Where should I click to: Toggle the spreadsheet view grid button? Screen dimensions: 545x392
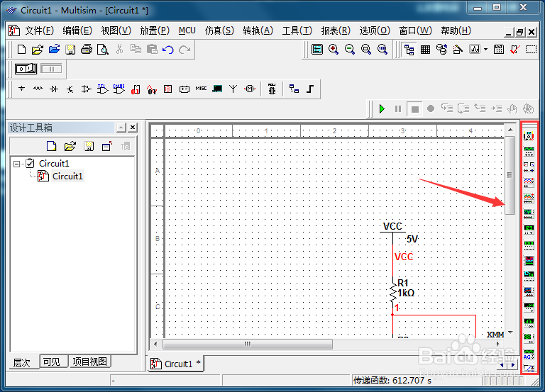click(426, 50)
